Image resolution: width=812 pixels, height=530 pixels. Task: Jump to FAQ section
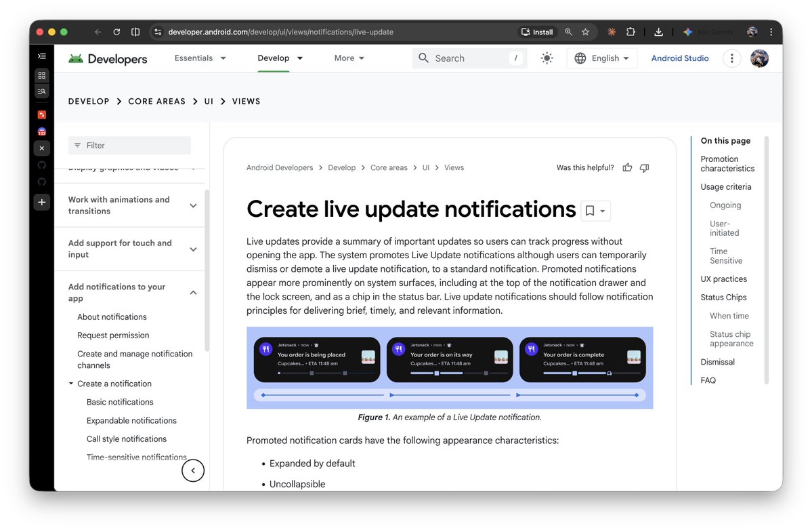coord(708,380)
